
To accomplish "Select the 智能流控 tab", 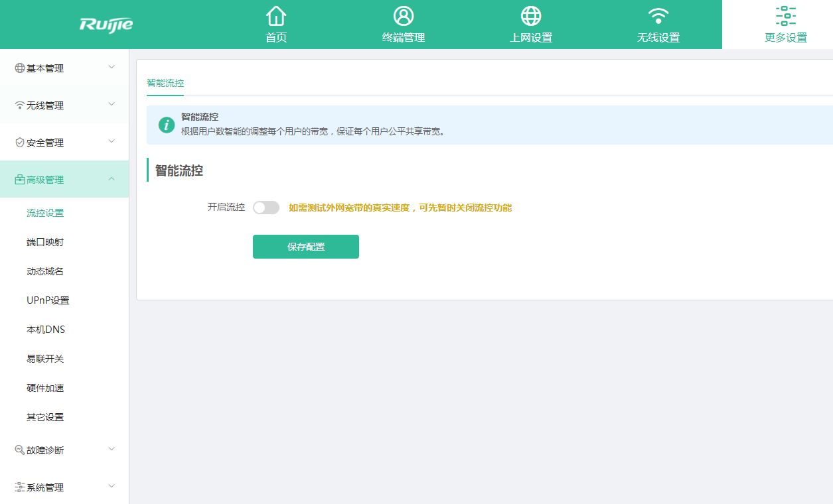I will coord(165,84).
